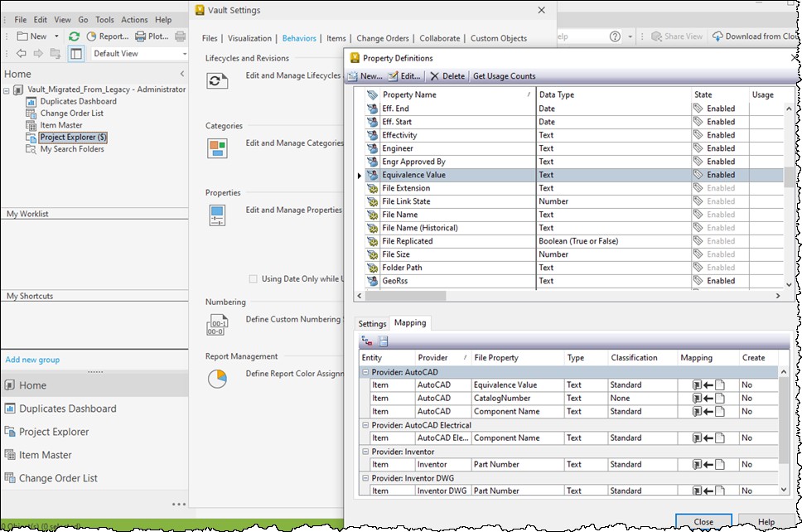Collapse the Provider: Inventor group
Viewport: 802px width, 532px height.
pyautogui.click(x=365, y=452)
